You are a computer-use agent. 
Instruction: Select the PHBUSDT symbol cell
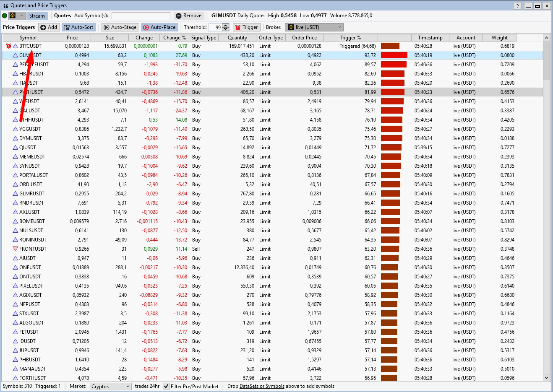[30, 360]
